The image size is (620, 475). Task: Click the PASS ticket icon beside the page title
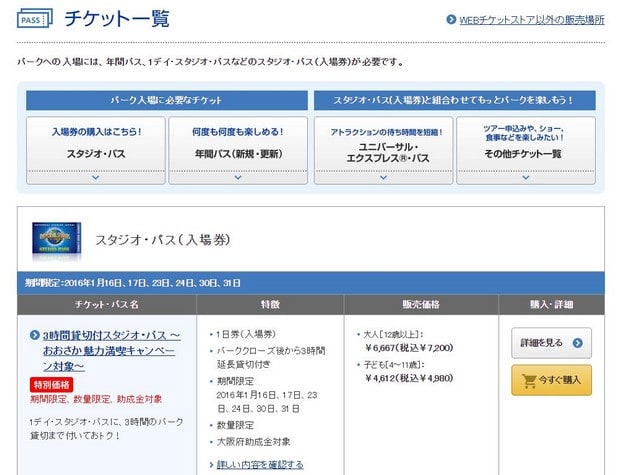(x=35, y=18)
